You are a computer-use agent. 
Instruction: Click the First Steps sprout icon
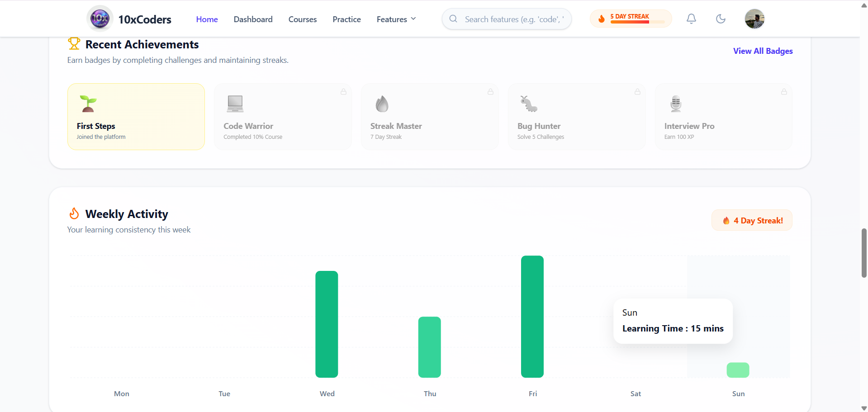pyautogui.click(x=88, y=104)
